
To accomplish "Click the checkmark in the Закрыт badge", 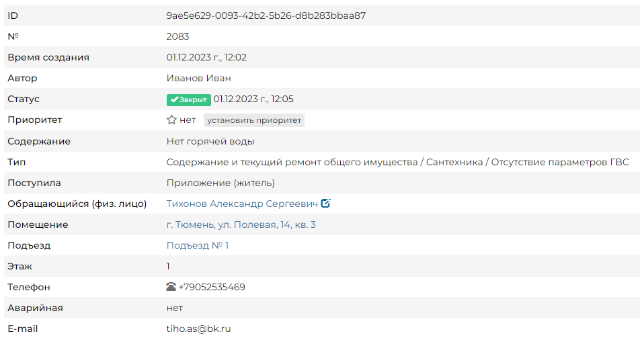I will pos(174,99).
